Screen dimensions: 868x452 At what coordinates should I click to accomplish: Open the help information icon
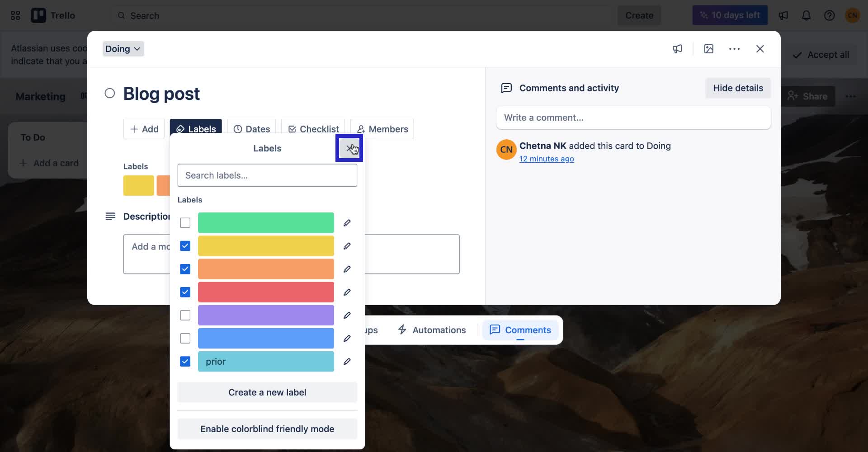pyautogui.click(x=830, y=15)
